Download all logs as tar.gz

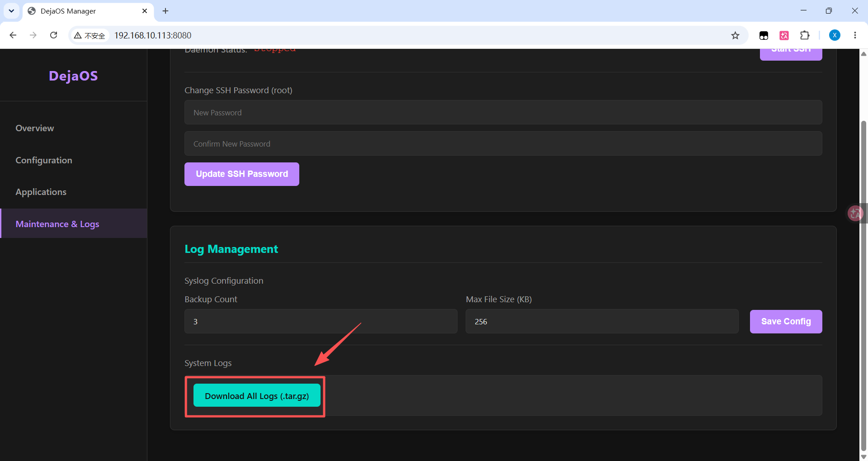[257, 395]
